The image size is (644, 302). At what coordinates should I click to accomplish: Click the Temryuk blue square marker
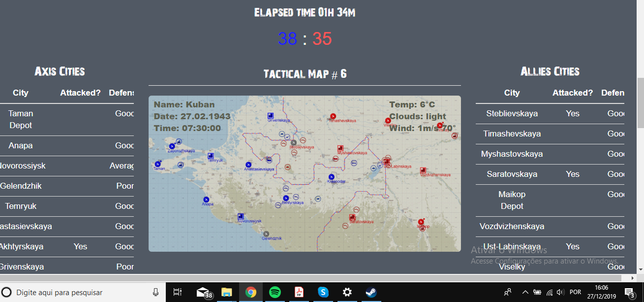211,156
